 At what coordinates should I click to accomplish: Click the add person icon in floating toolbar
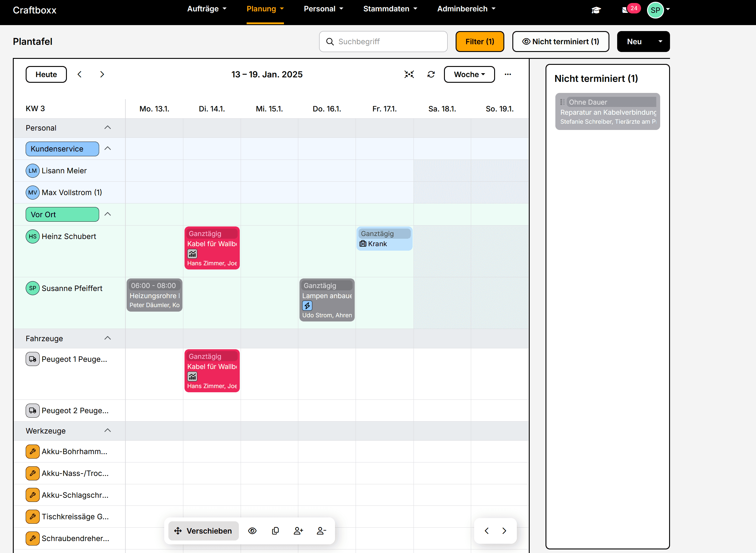tap(298, 531)
